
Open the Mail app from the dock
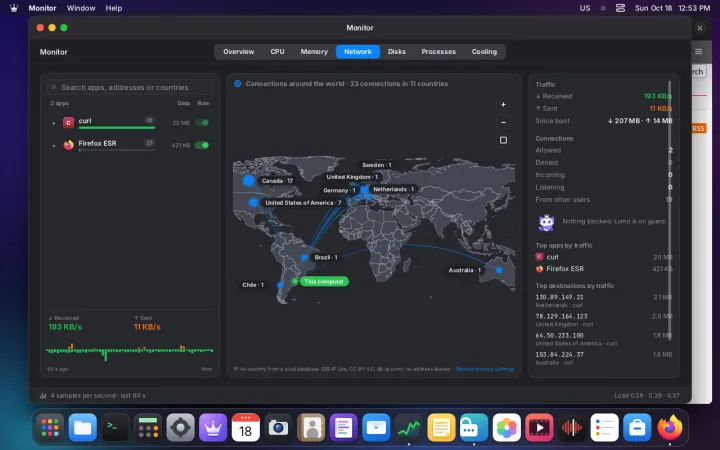[376, 428]
